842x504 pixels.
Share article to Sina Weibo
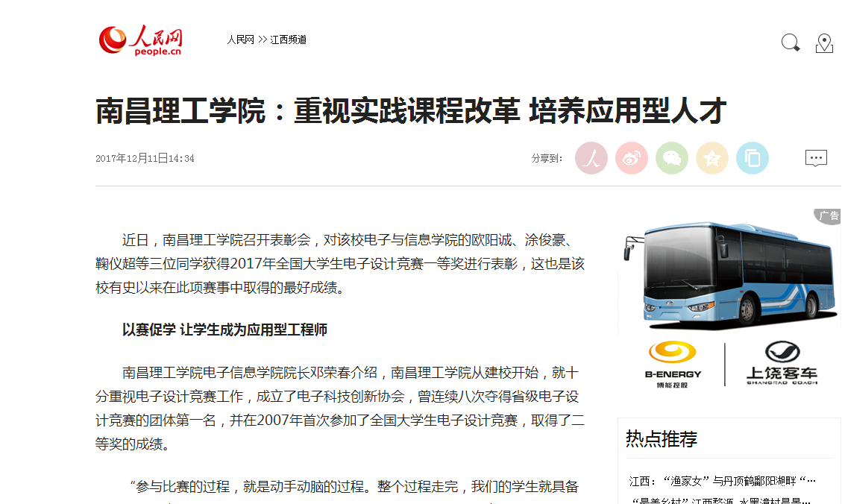point(632,158)
